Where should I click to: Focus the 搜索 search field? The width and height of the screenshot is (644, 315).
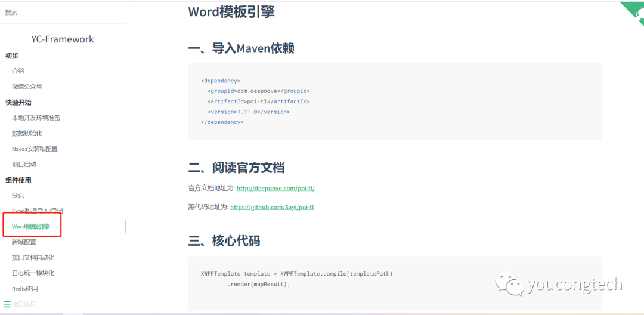pyautogui.click(x=63, y=13)
